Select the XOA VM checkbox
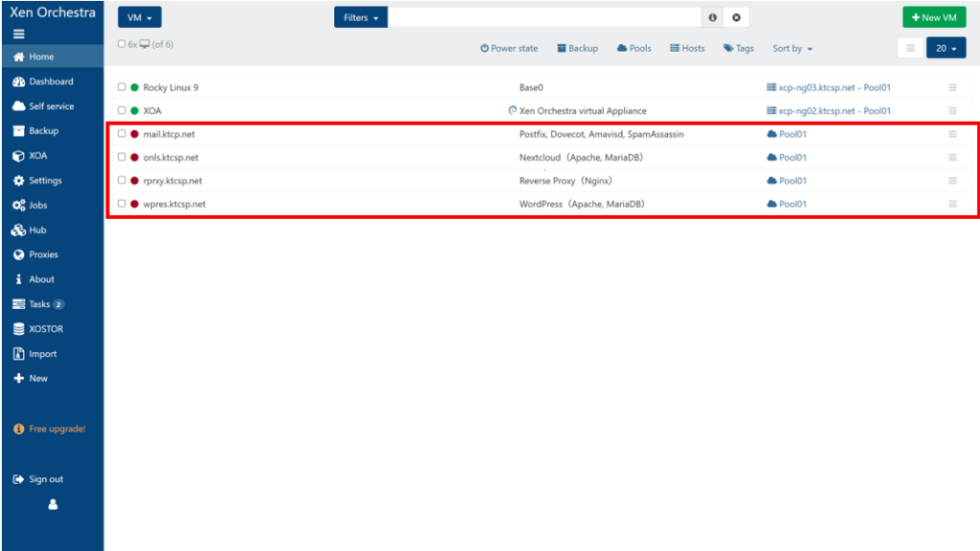 pos(122,111)
